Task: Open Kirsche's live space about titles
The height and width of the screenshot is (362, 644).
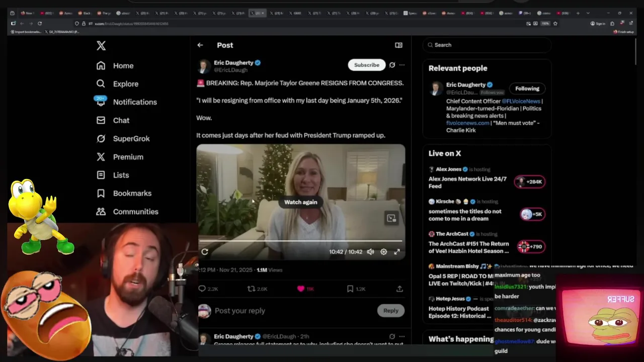Action: tap(465, 215)
